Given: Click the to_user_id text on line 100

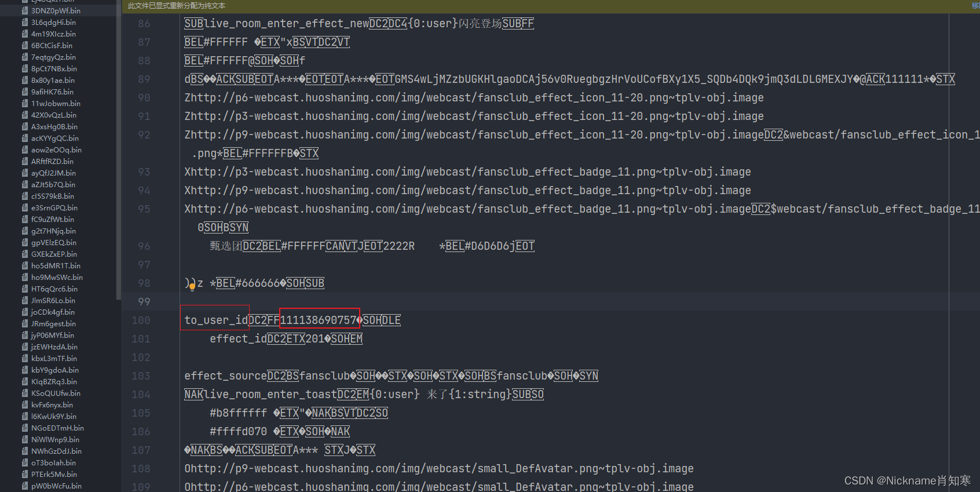Looking at the screenshot, I should coord(216,320).
